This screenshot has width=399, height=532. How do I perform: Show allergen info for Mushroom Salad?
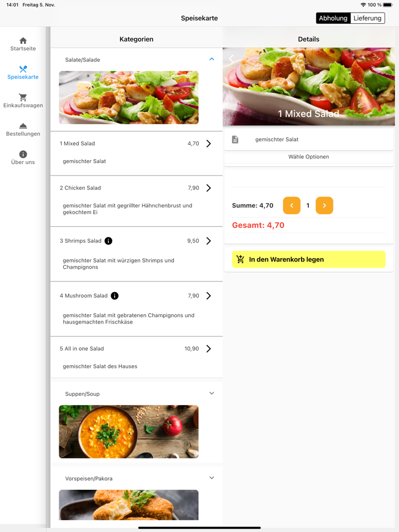pos(115,296)
